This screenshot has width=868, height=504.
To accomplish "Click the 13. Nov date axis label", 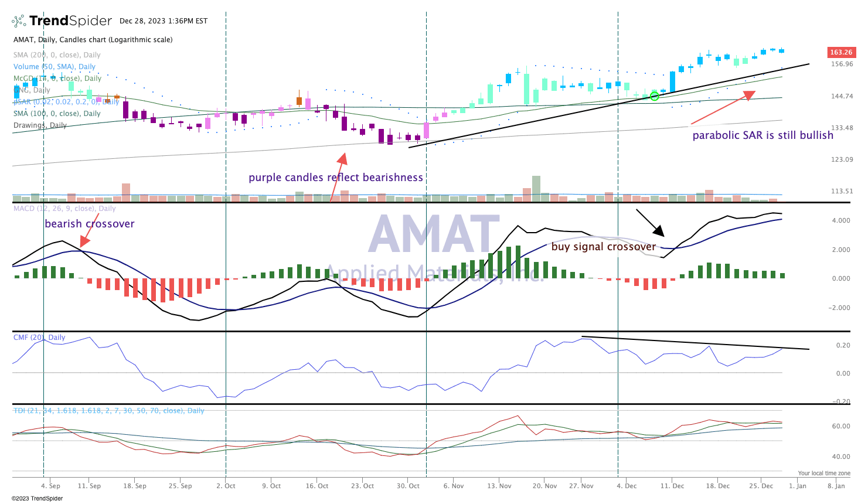I will 499,486.
